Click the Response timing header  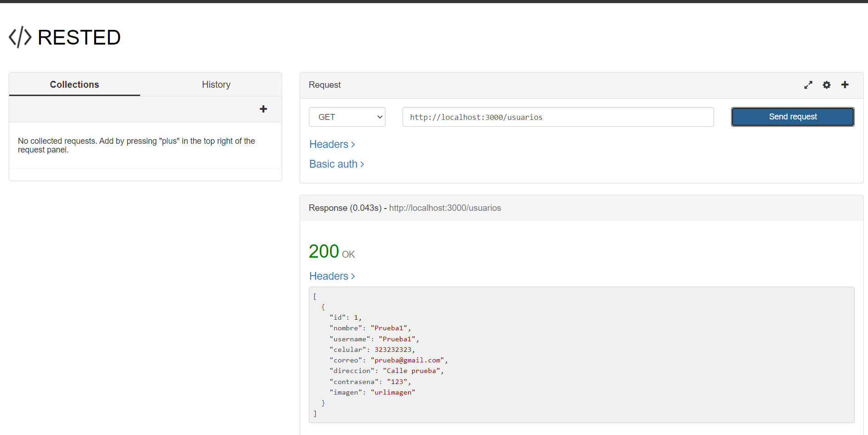(x=346, y=208)
